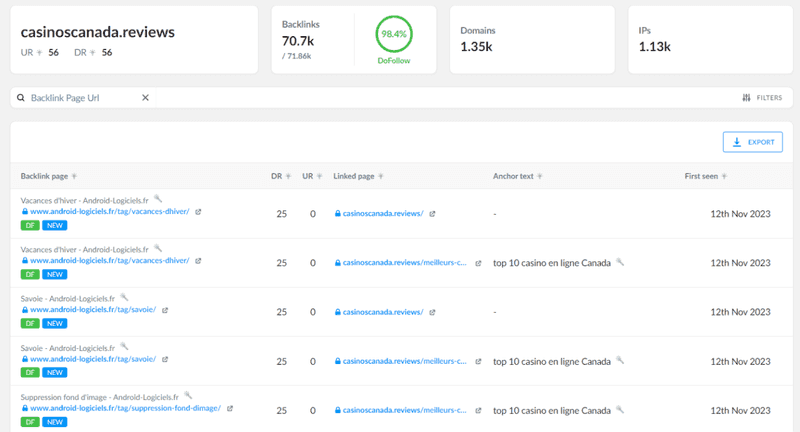Open external link icon beside first casinoscanada.reviews/ linked page
Image resolution: width=800 pixels, height=432 pixels.
(432, 214)
